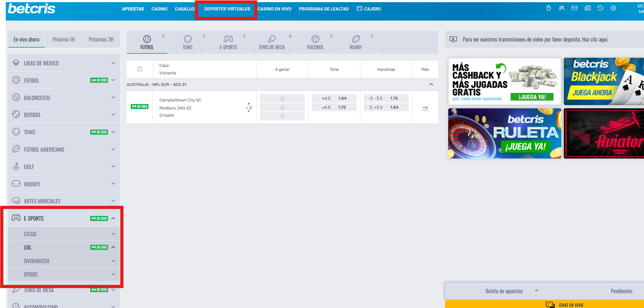
Task: Click the EN VIVO badge on the Campbelltown match
Action: (x=139, y=107)
